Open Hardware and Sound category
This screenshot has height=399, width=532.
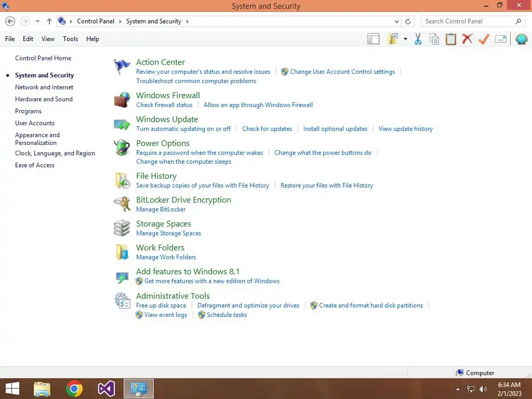44,99
